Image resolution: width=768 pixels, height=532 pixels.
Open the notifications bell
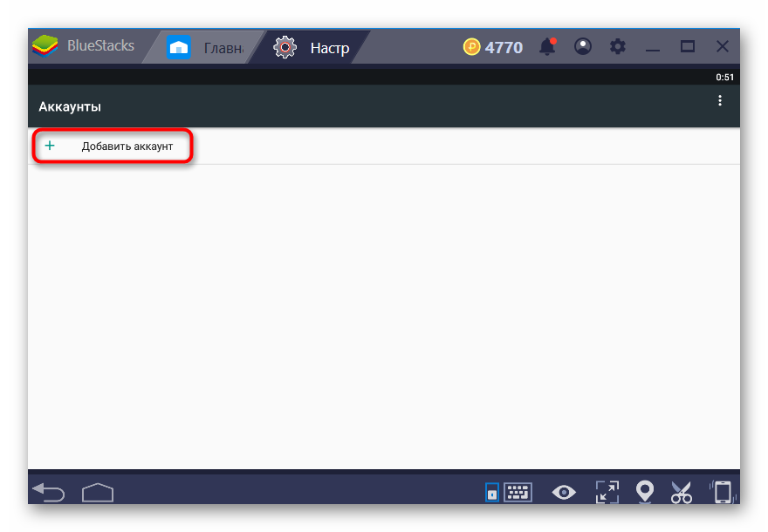(547, 46)
